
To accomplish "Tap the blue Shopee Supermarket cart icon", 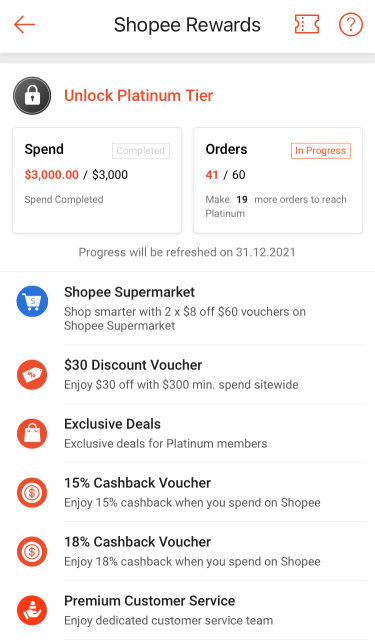I will (x=32, y=301).
